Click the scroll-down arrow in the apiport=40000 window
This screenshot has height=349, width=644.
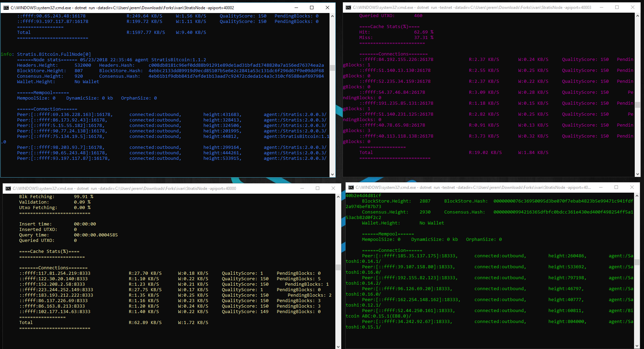(x=338, y=347)
